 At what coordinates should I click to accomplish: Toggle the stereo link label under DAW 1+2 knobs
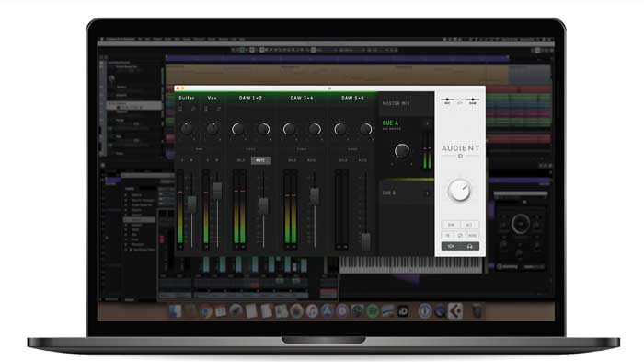pyautogui.click(x=250, y=149)
